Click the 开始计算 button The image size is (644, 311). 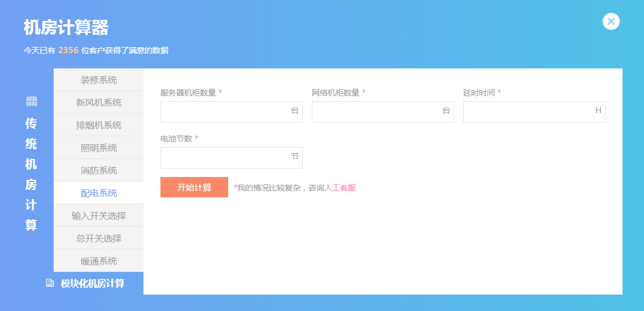pyautogui.click(x=194, y=187)
